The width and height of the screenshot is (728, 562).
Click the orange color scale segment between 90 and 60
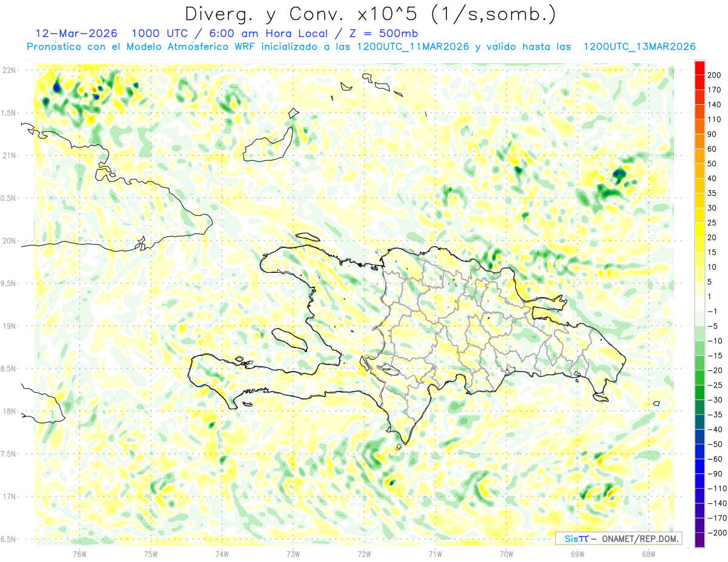tap(699, 141)
